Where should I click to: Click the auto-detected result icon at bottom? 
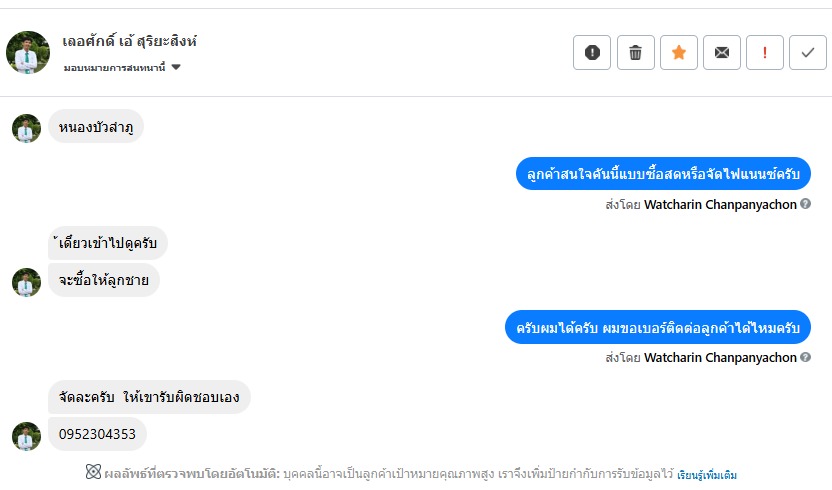(93, 472)
